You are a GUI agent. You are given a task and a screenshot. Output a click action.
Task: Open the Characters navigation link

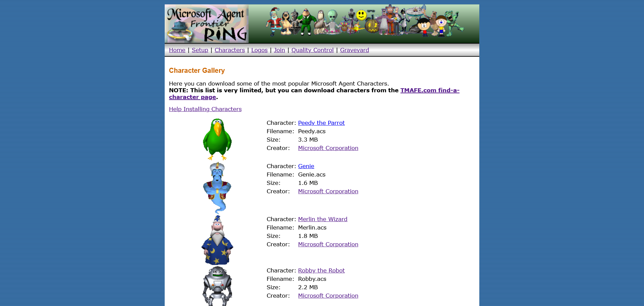click(x=230, y=50)
